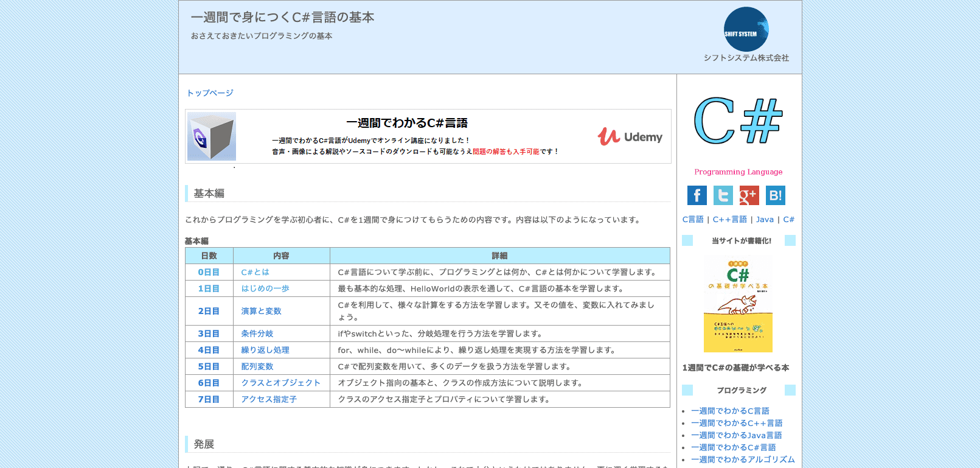Click the Hatena Bookmark B! icon
The image size is (980, 468).
pyautogui.click(x=775, y=195)
